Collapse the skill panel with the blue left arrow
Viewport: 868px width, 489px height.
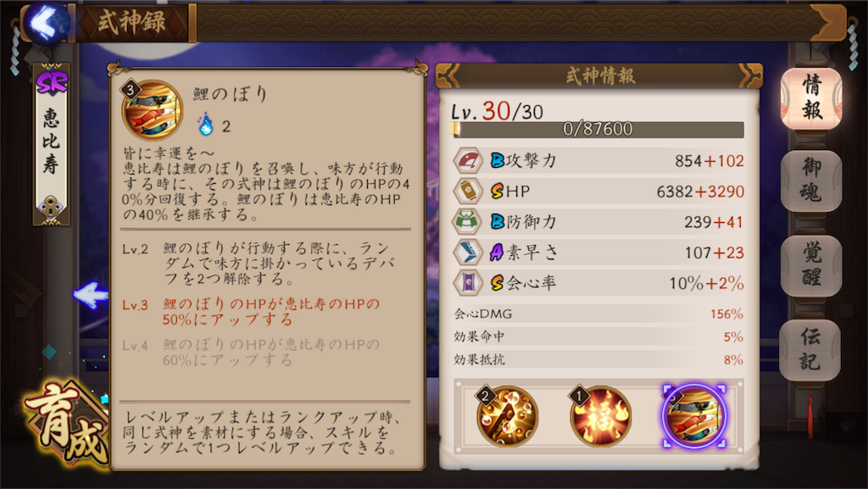coord(91,295)
